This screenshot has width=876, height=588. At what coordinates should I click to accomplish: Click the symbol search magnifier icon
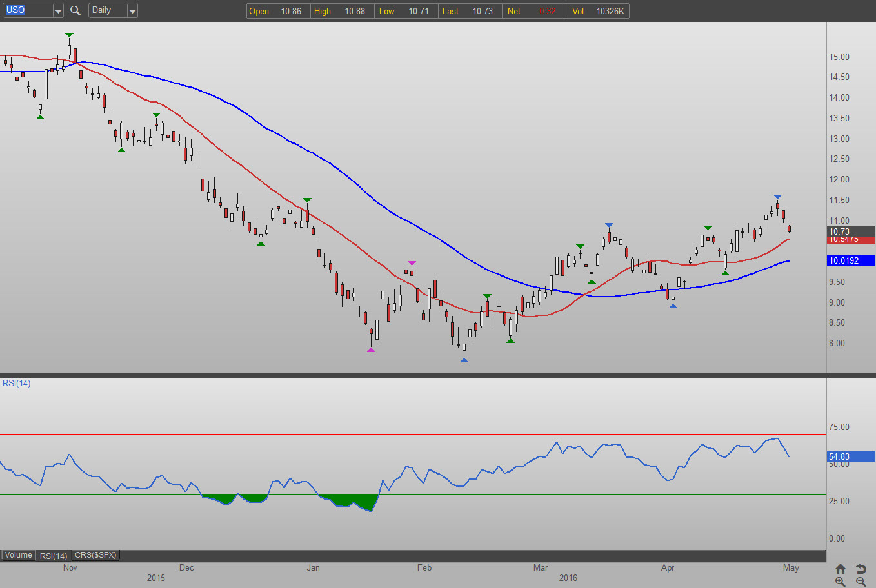[x=75, y=10]
